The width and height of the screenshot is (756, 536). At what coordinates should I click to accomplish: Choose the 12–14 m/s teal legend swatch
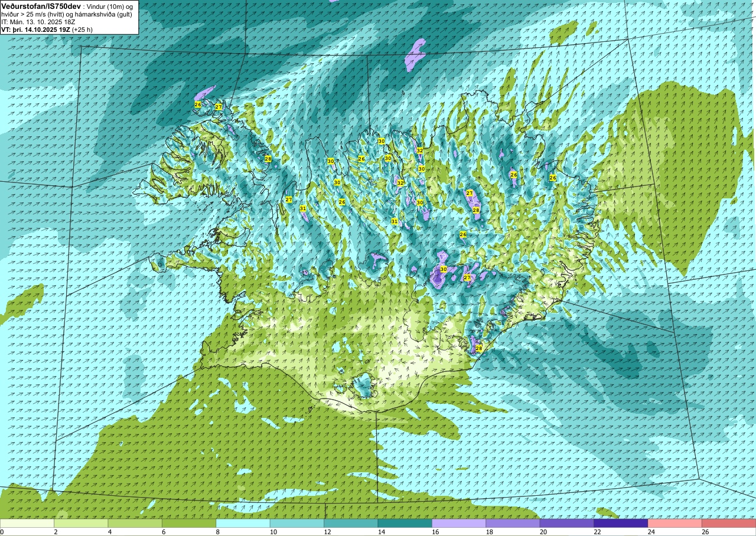click(x=351, y=523)
